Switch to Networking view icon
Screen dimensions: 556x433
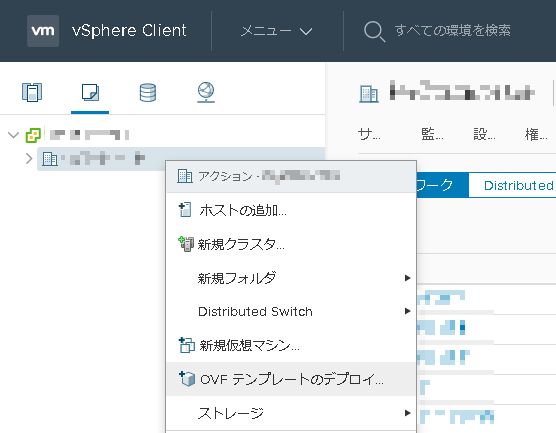pyautogui.click(x=206, y=92)
